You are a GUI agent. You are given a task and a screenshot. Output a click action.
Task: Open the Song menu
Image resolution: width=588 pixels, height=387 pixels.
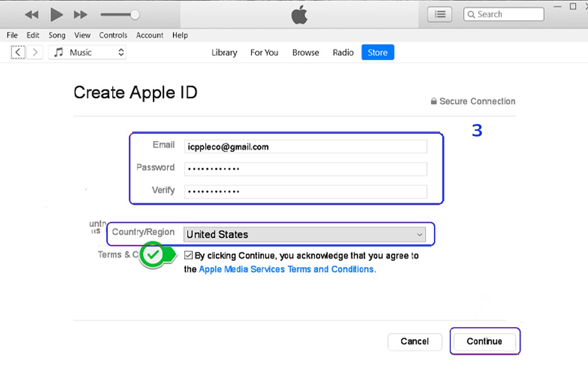57,35
